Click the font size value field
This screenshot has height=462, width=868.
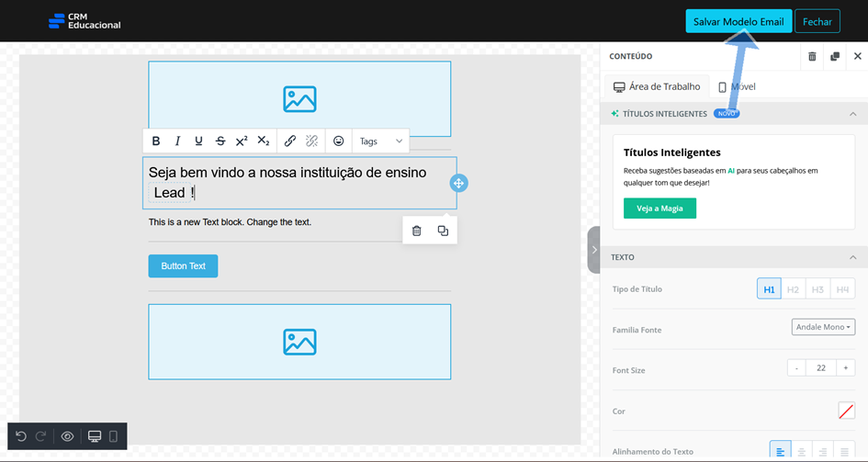(821, 368)
